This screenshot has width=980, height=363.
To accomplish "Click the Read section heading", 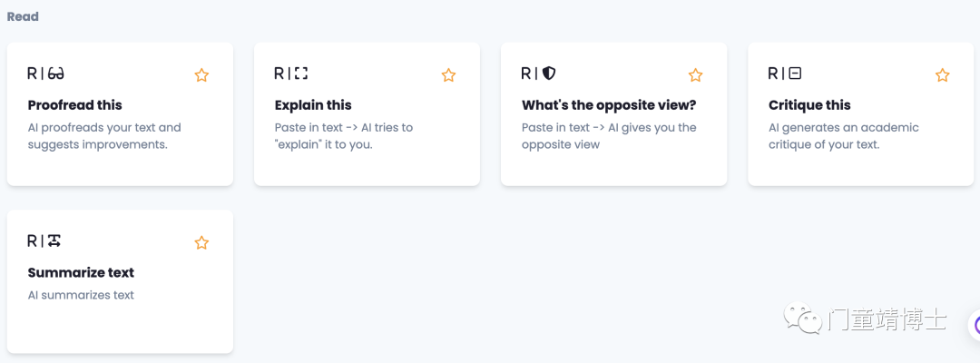I will point(23,17).
